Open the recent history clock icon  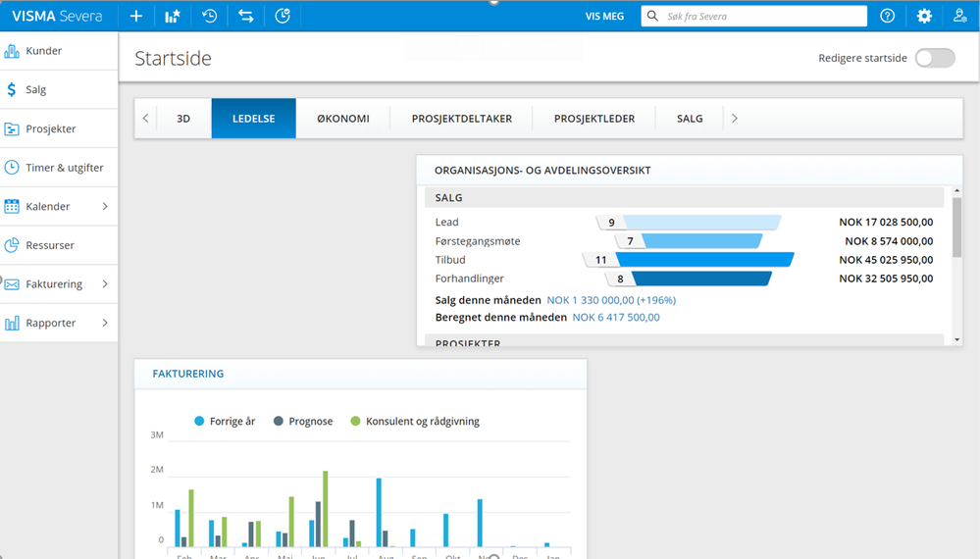coord(209,17)
